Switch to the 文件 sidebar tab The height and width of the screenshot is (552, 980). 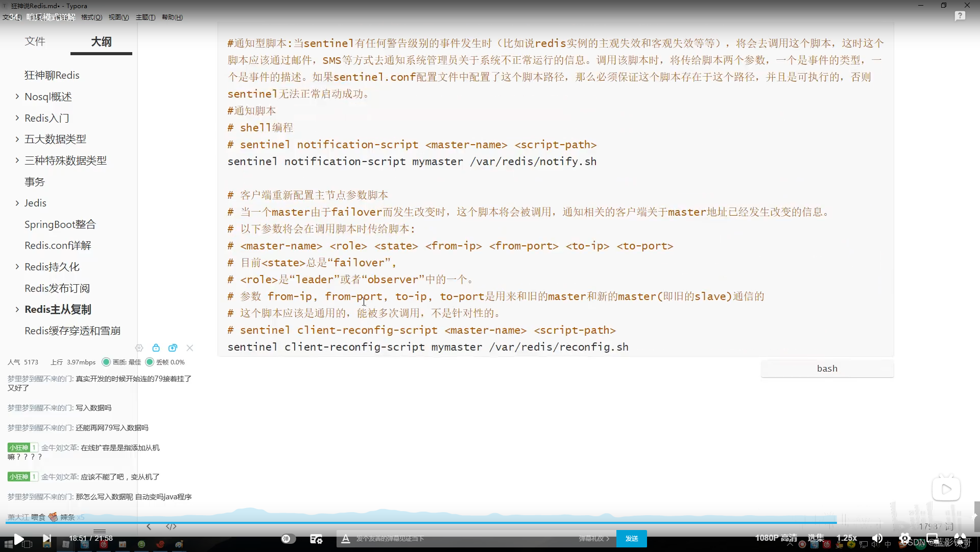(x=35, y=41)
